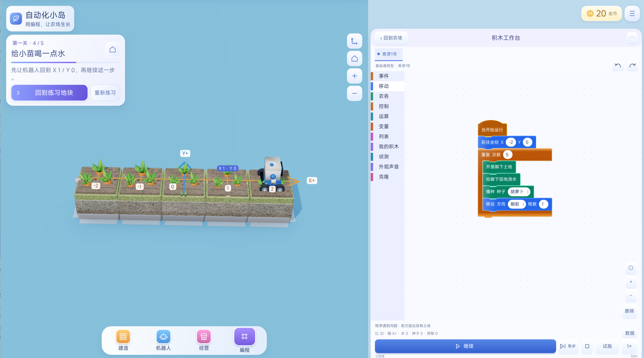Edit repeat count value 5
Image resolution: width=644 pixels, height=358 pixels.
pos(508,155)
